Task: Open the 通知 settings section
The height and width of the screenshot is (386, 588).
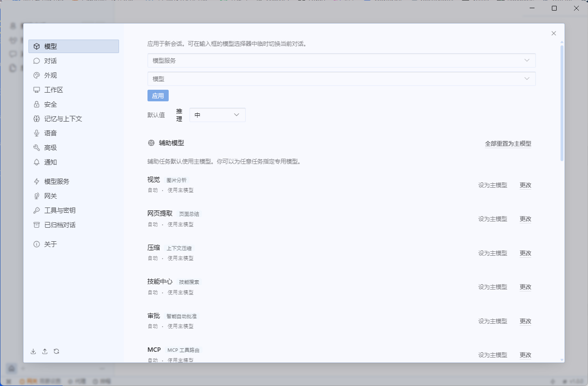Action: 74,162
